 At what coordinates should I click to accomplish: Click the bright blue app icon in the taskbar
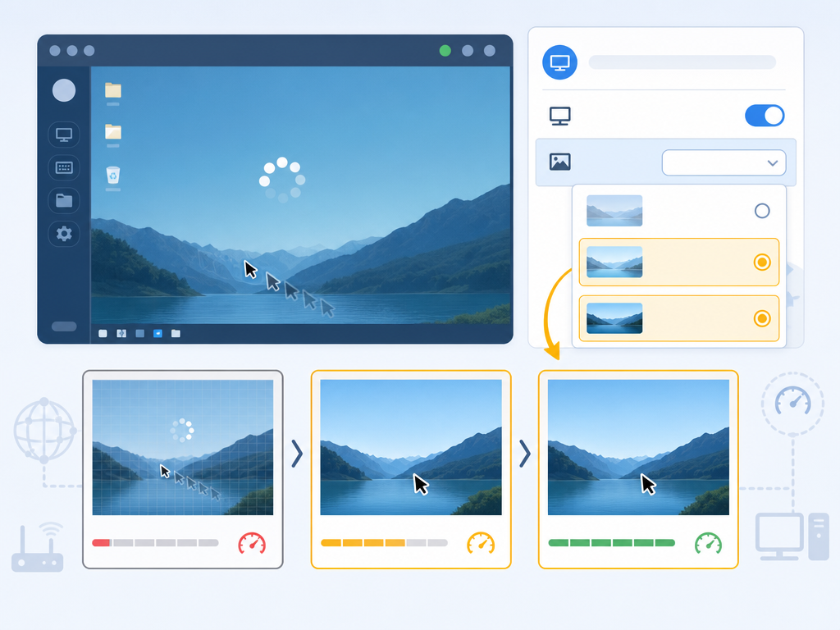click(x=158, y=333)
